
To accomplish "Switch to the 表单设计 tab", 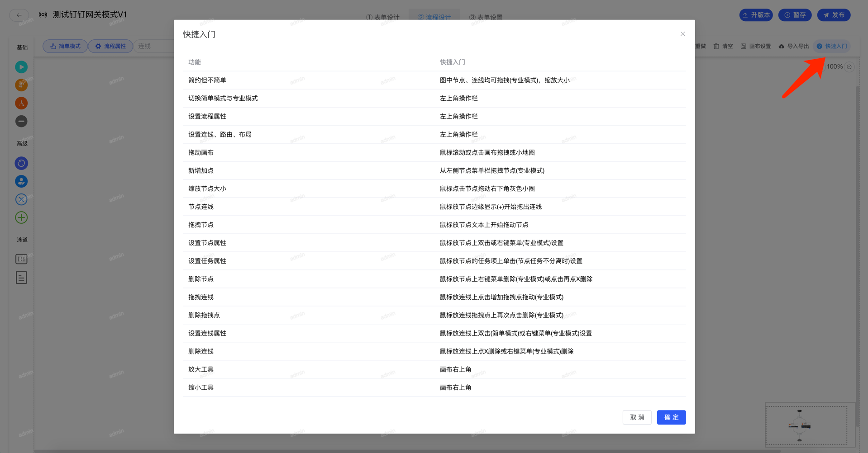I will coord(383,17).
